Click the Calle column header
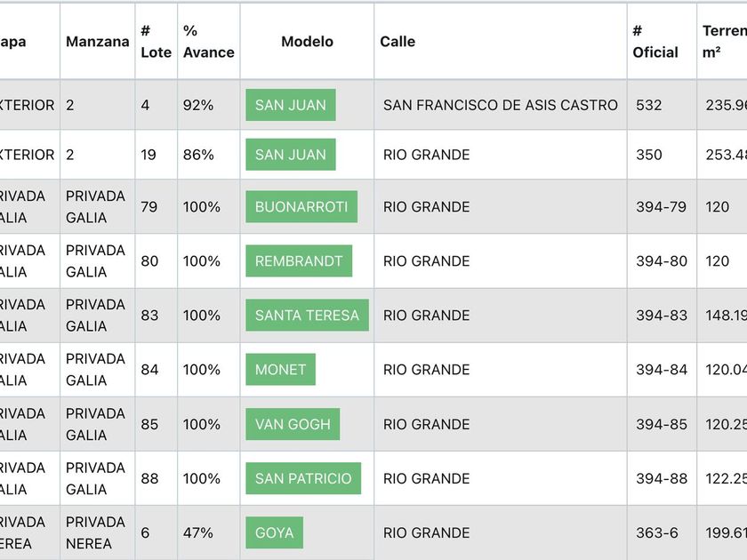The image size is (747, 560). pos(398,42)
